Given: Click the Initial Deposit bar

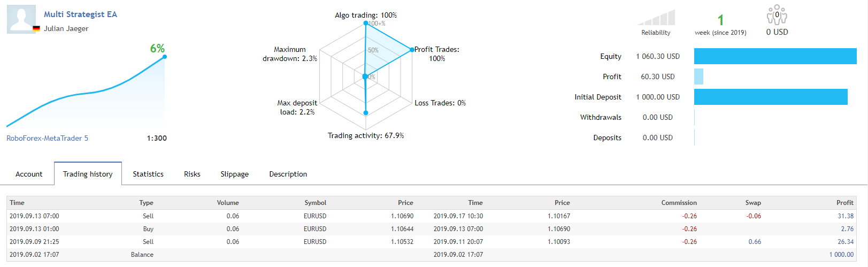Looking at the screenshot, I should coord(770,97).
